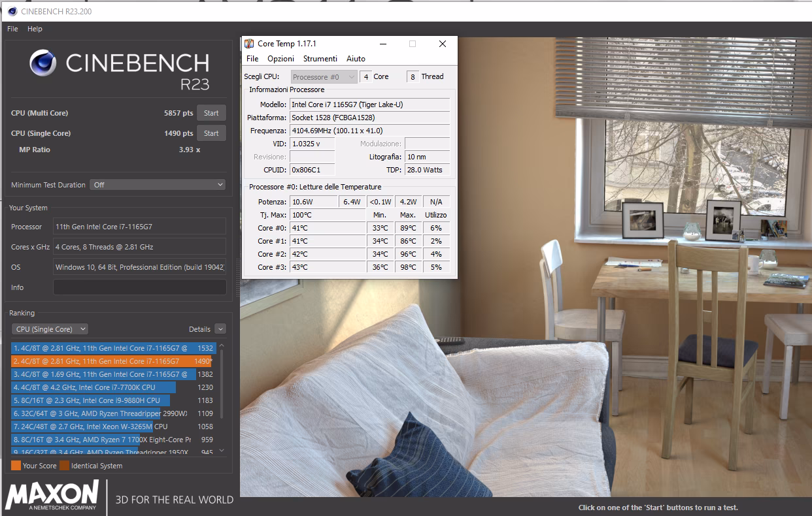Start the CPU Multi Core test
Image resolution: width=812 pixels, height=516 pixels.
(211, 113)
